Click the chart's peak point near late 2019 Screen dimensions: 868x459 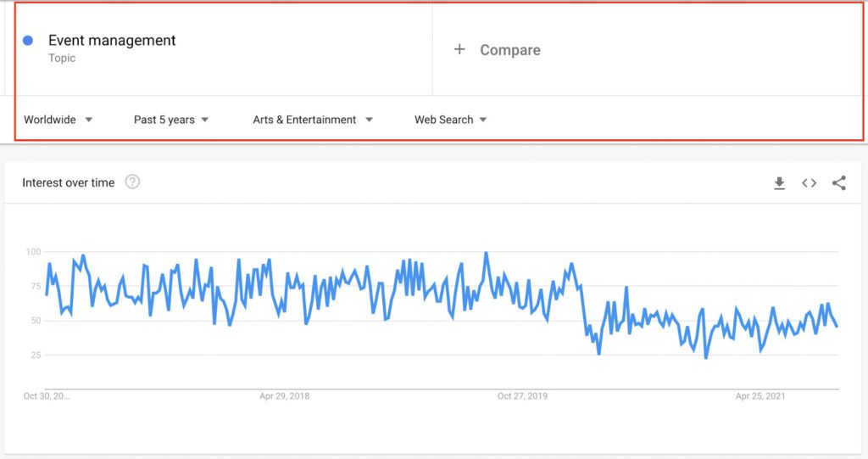pyautogui.click(x=486, y=254)
